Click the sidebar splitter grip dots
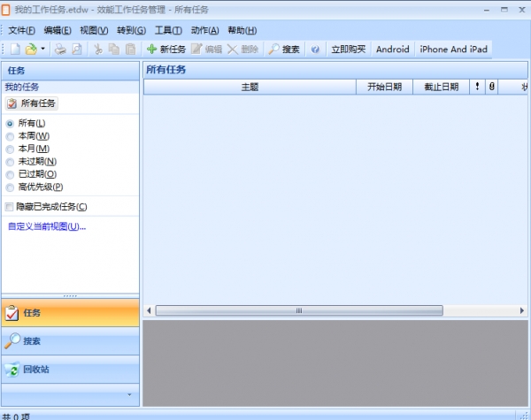 coord(71,296)
